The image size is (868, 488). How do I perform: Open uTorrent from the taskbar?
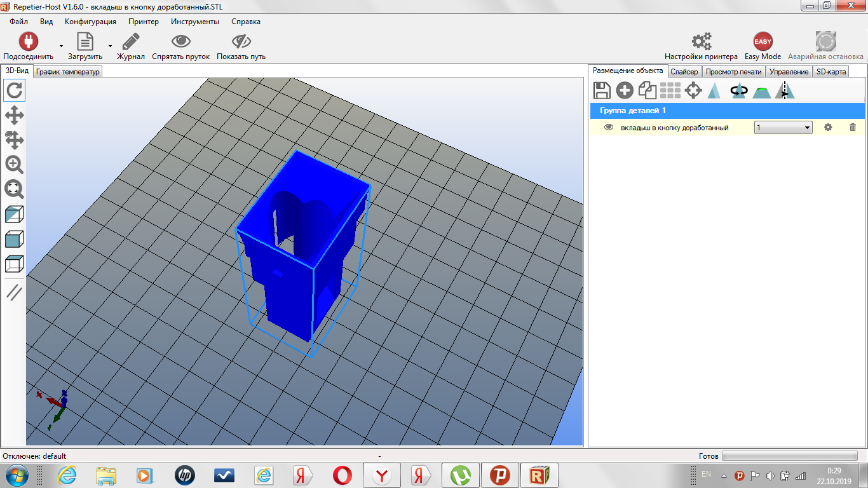(461, 475)
